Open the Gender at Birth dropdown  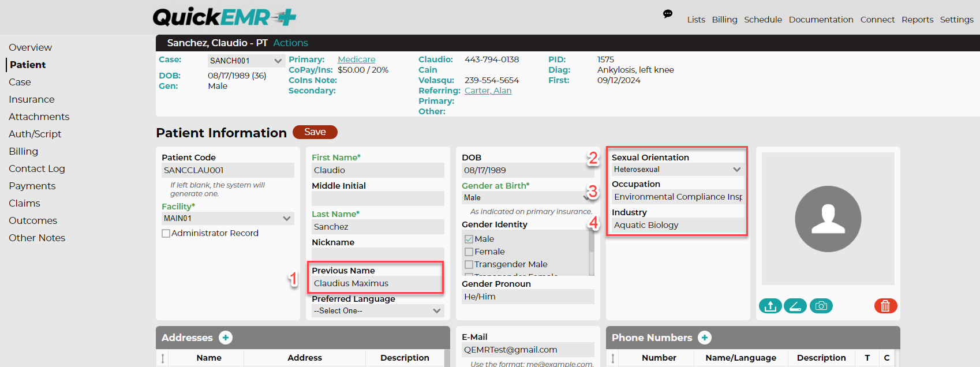[528, 197]
